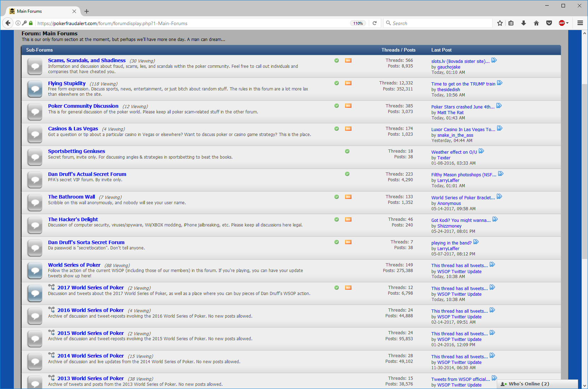Viewport: 588px width, 389px height.
Task: Click the forum status icon beside World Series of Poker
Action: coord(35,271)
